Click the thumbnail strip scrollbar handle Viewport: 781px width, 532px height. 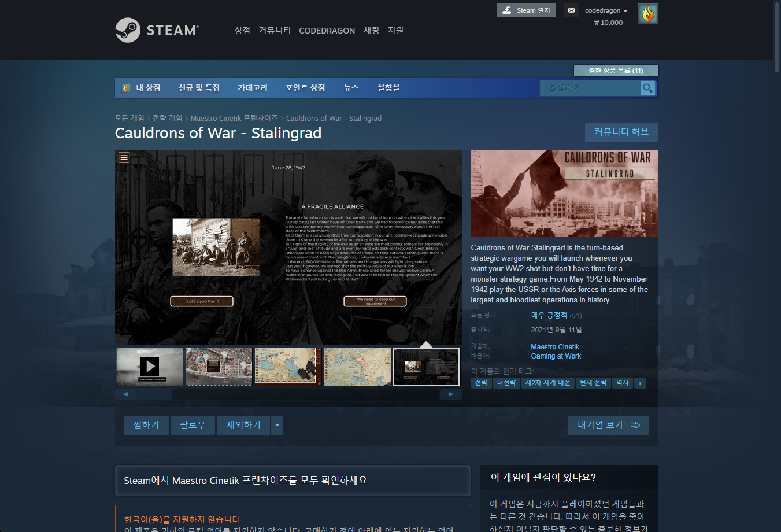click(x=154, y=394)
